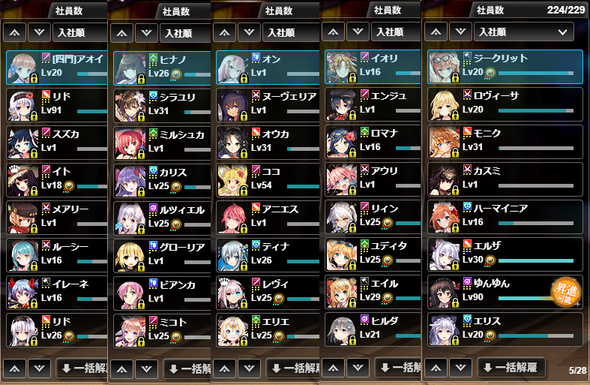Click the lock icon on ゆんゆん portrait

tap(455, 303)
